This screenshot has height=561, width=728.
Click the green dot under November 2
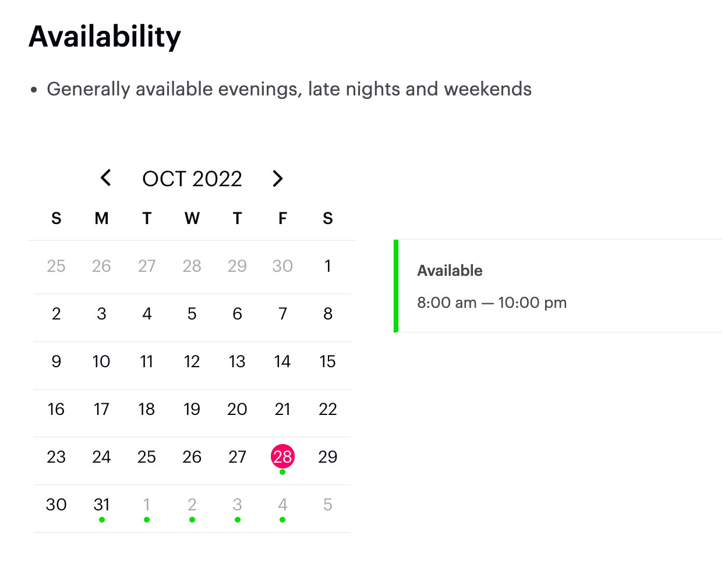click(x=192, y=519)
